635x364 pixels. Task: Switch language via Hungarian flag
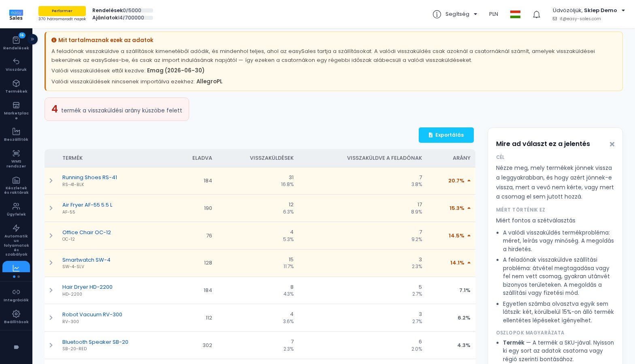point(515,15)
